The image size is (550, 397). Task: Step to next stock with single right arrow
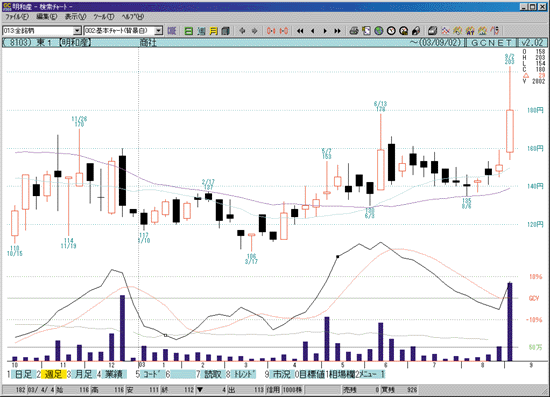(x=325, y=31)
